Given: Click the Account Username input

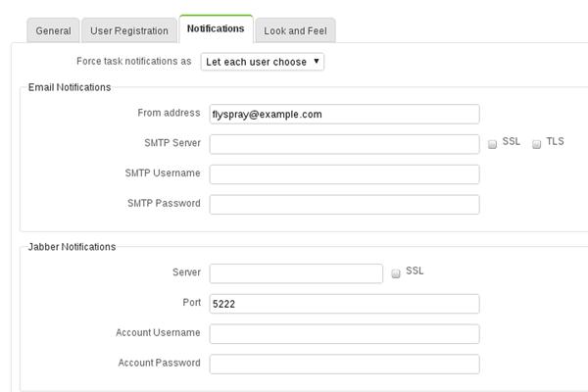Looking at the screenshot, I should click(344, 334).
